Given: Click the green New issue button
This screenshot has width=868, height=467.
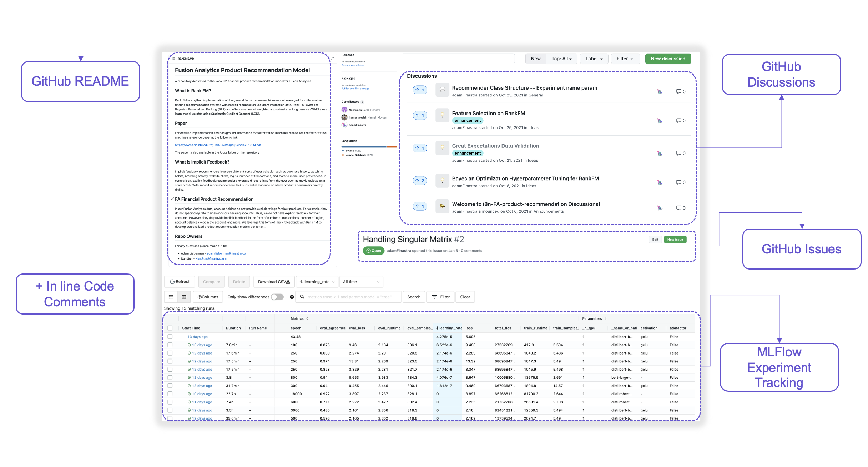Looking at the screenshot, I should point(675,240).
